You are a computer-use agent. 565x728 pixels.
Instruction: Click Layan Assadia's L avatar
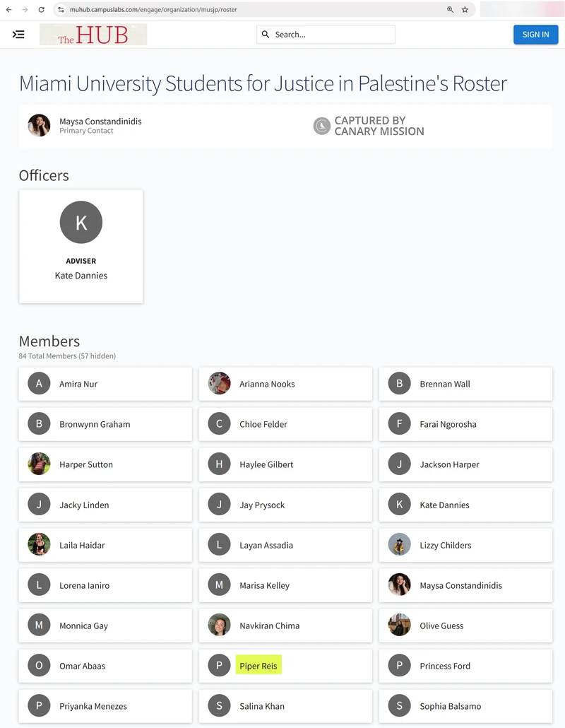pos(219,545)
